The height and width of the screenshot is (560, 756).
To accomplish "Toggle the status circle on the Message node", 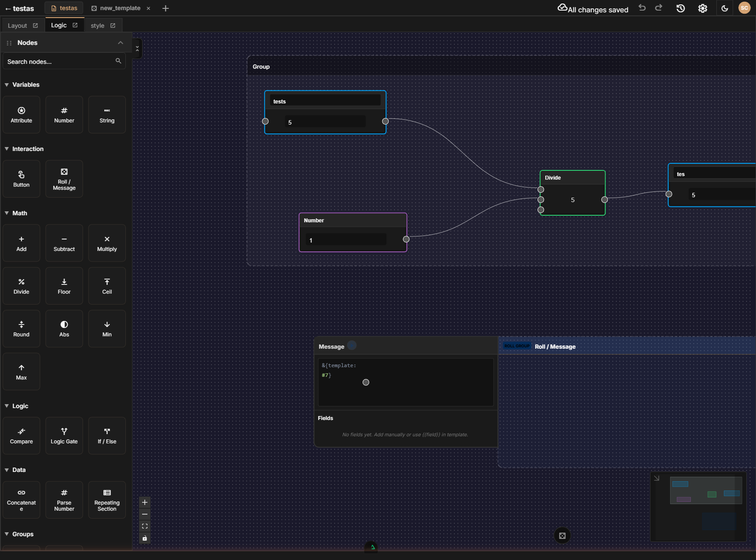I will [x=352, y=346].
